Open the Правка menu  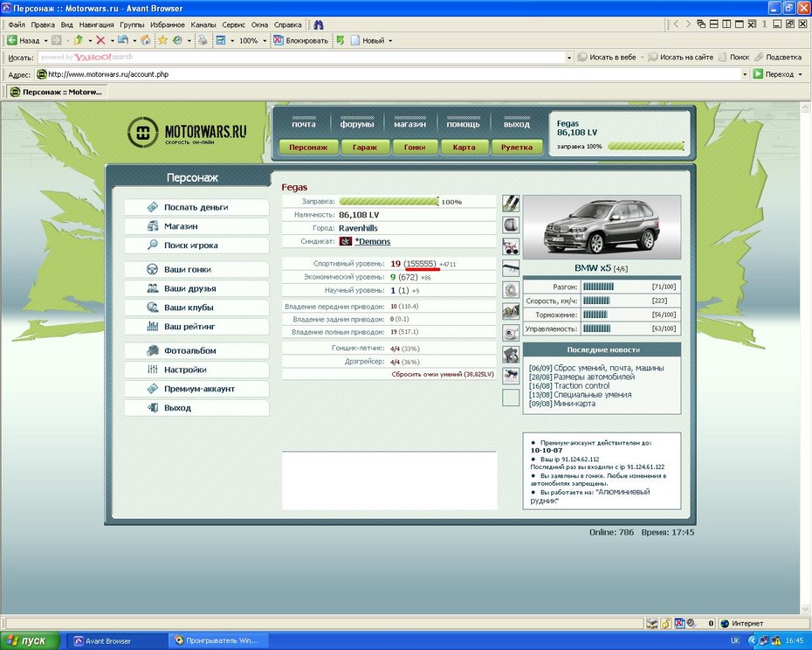[x=43, y=24]
